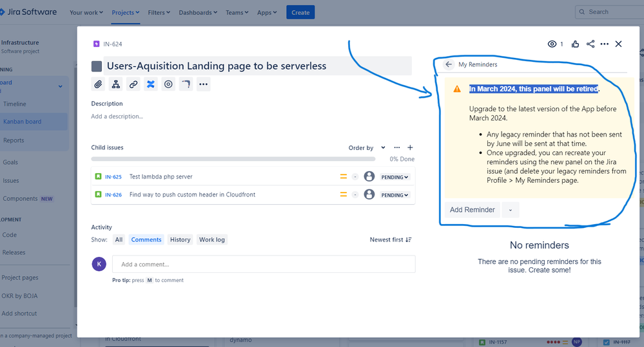The image size is (644, 347).
Task: Show All activity
Action: 119,239
